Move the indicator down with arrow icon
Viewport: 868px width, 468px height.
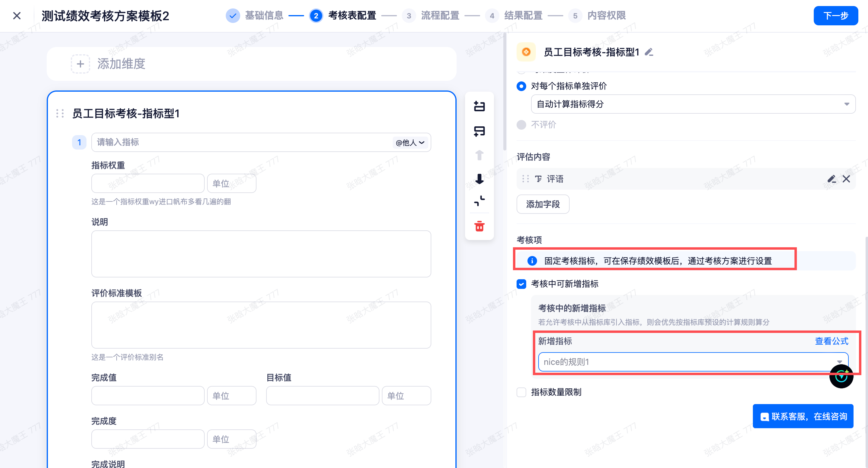point(479,179)
